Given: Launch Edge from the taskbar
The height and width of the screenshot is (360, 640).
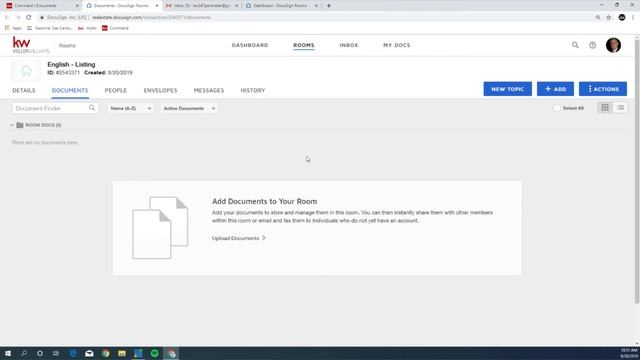Looking at the screenshot, I should coord(73,353).
